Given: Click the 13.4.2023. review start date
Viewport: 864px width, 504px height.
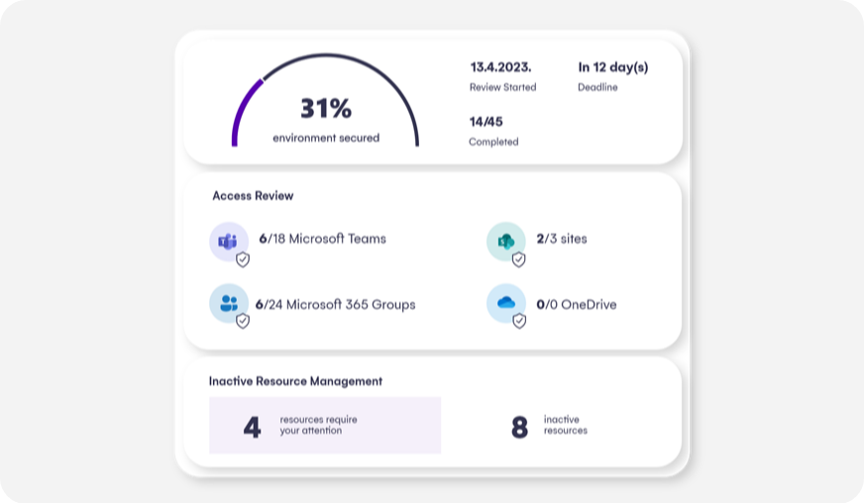Looking at the screenshot, I should pos(500,67).
